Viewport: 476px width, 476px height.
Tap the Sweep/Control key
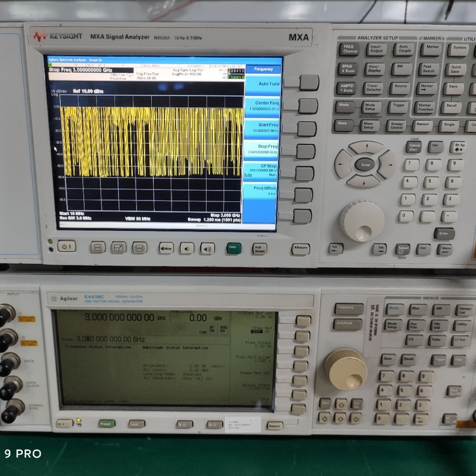396,125
